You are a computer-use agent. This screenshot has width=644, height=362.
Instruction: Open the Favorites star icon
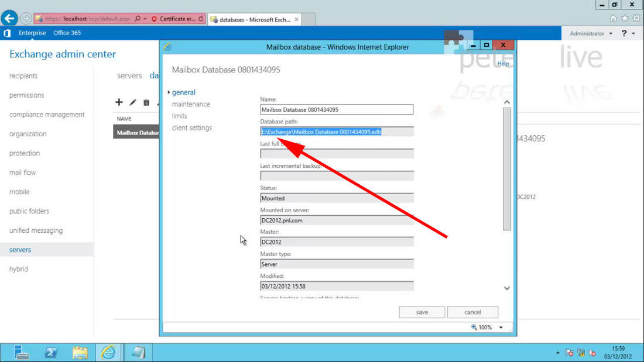tap(625, 19)
